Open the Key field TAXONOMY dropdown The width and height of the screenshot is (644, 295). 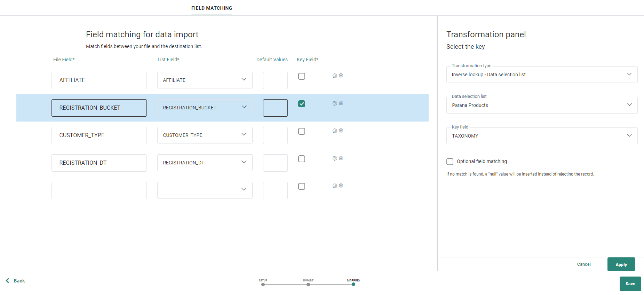pos(541,136)
